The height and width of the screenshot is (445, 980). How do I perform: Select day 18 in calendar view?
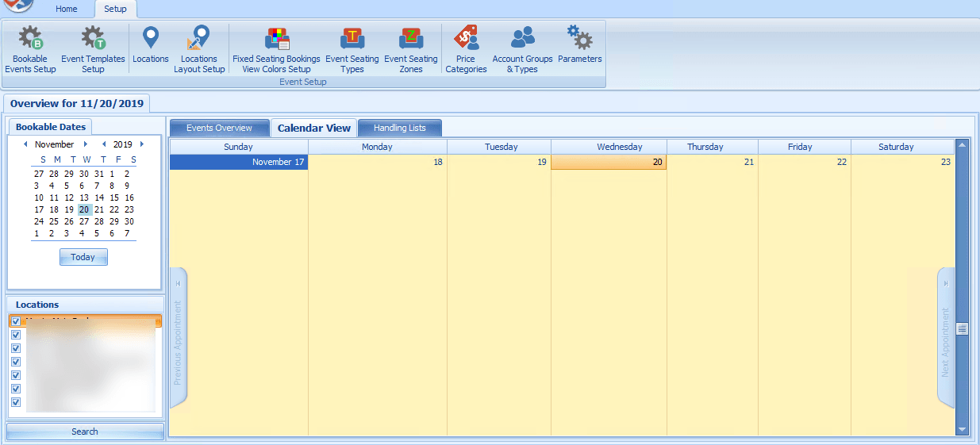tap(378, 162)
